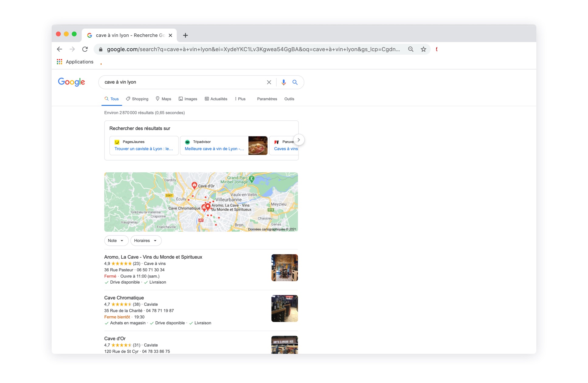Open Tripadvisor 'Meilleure cave à vin de Lyon' link
The image size is (588, 383).
214,149
